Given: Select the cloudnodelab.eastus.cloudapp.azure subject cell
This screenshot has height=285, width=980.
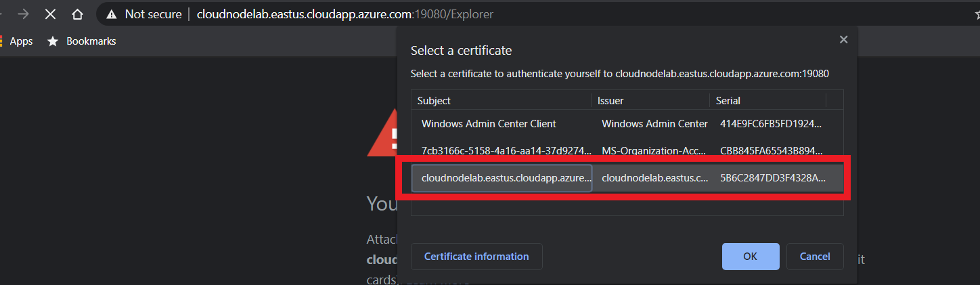Looking at the screenshot, I should tap(502, 178).
